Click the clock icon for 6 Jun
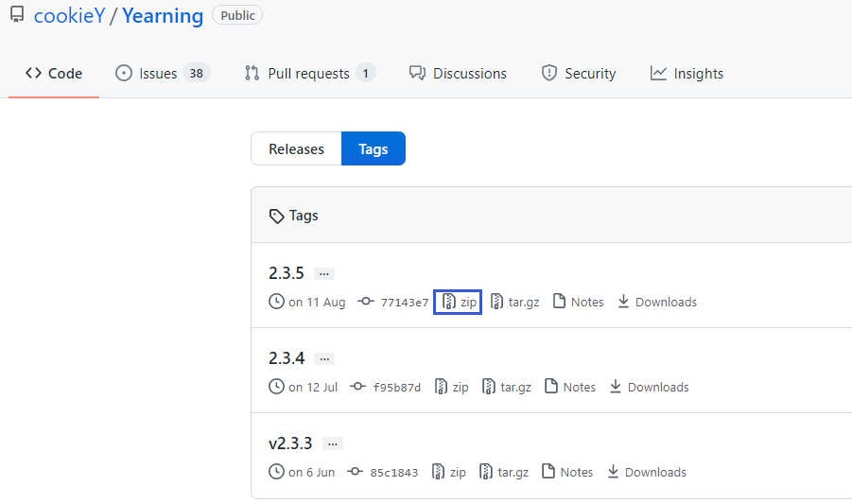Viewport: 852px width, 504px height. (x=276, y=472)
